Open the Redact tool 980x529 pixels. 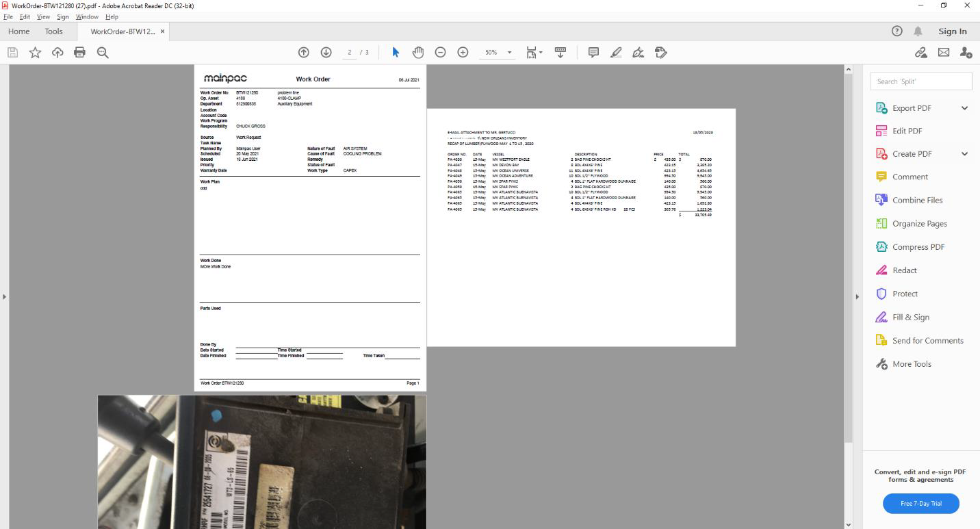pyautogui.click(x=904, y=270)
